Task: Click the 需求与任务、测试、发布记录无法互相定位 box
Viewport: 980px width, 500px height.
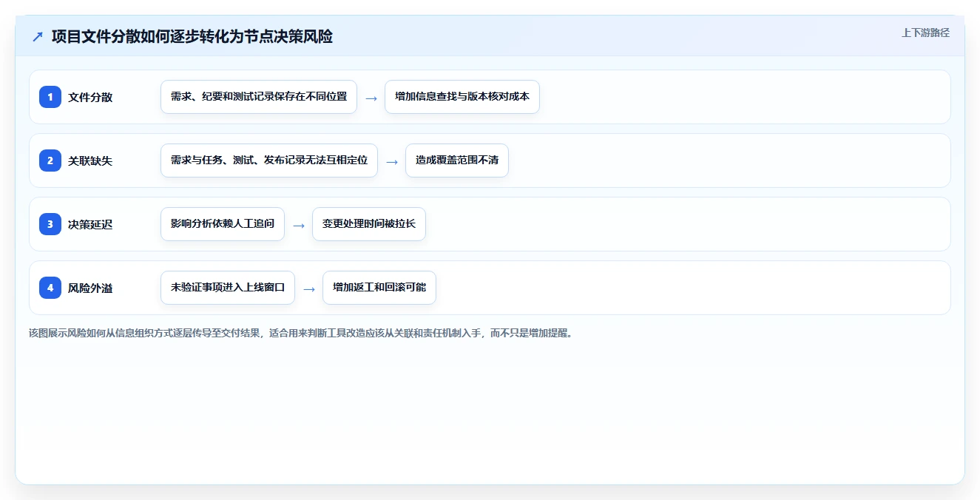Action: coord(269,161)
